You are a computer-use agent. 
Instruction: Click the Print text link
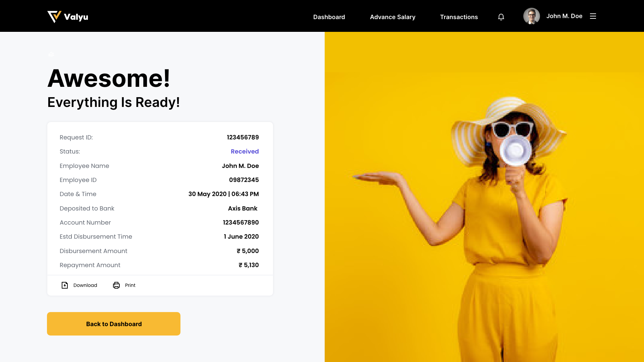tap(130, 285)
